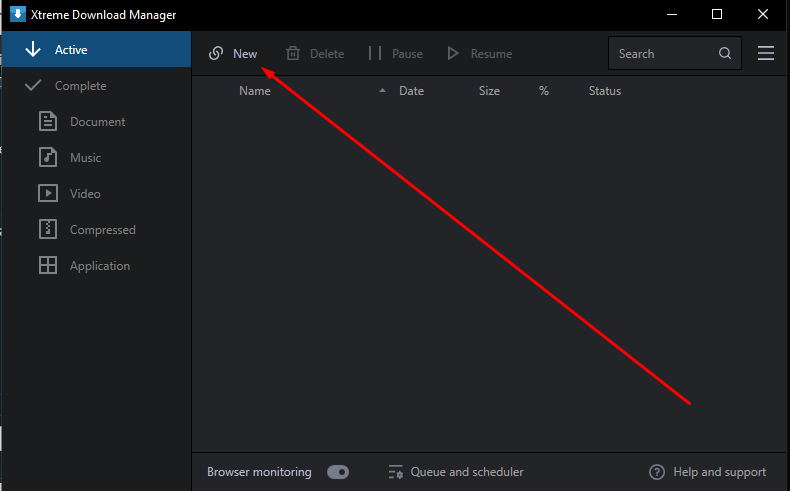Click the Compressed archive icon
790x491 pixels.
coord(48,229)
